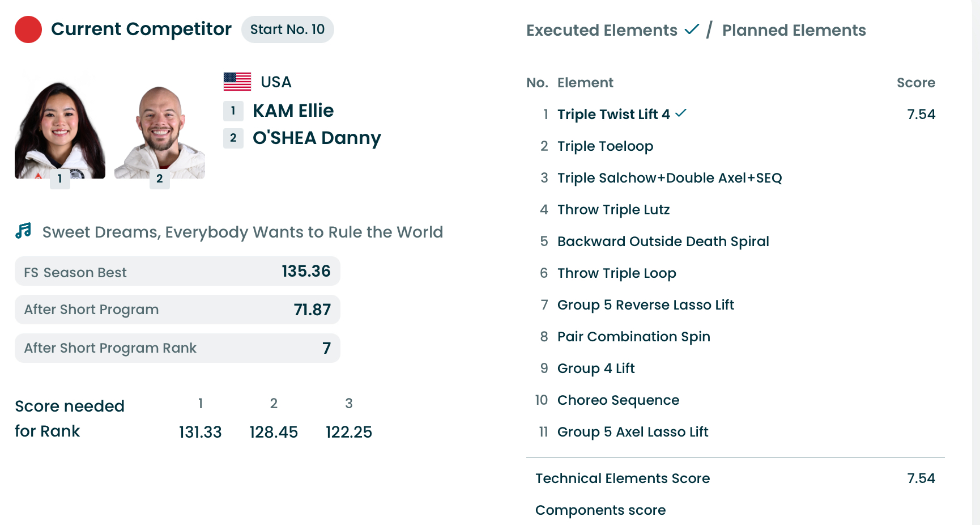
Task: Select the Group 4 Lift element
Action: (x=596, y=369)
